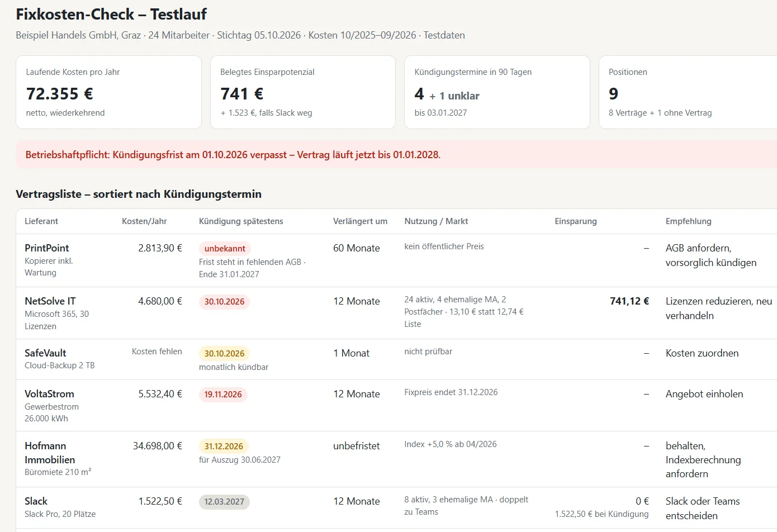Viewport: 777px width, 532px height.
Task: Select "Index +5,0 % ab 04/2026" note
Action: tap(451, 444)
